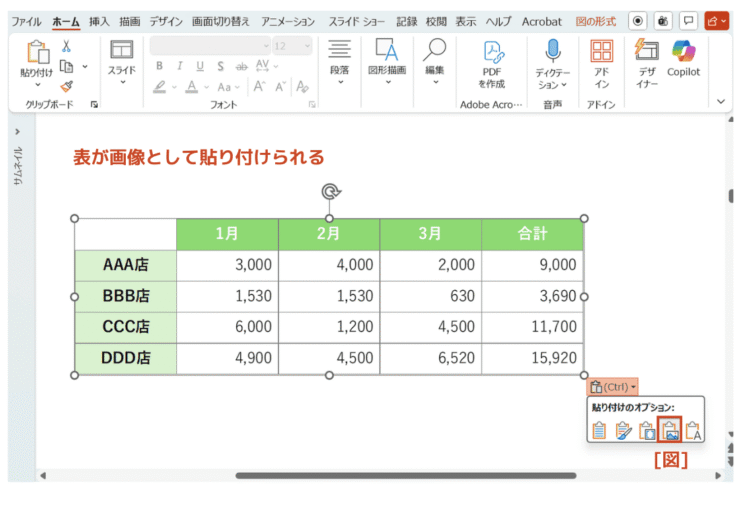The width and height of the screenshot is (740, 505).
Task: Switch to the Design (デザイン) tab
Action: pos(166,22)
